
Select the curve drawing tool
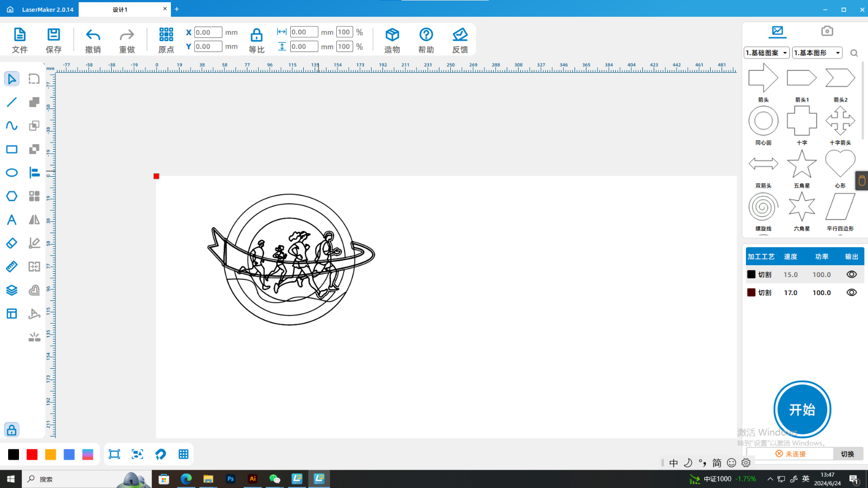point(11,126)
